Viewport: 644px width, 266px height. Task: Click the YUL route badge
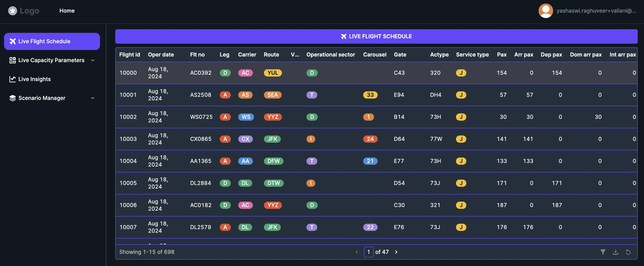(x=272, y=73)
